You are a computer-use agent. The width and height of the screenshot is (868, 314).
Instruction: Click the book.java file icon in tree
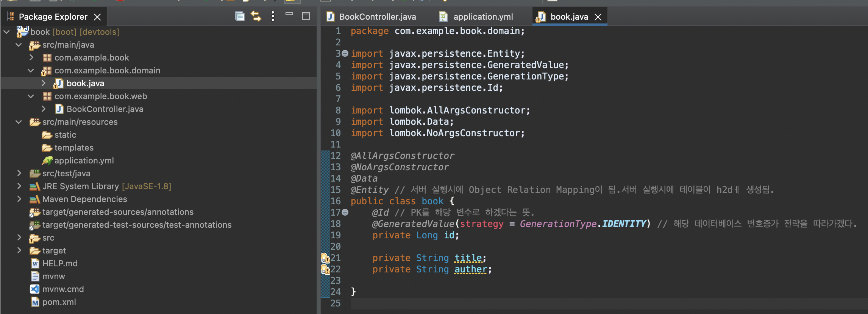tap(58, 84)
